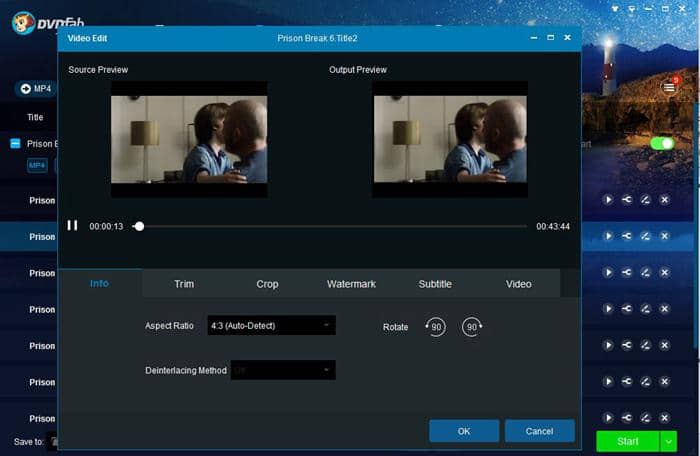
Task: Minimize the Video Edit dialog
Action: pyautogui.click(x=534, y=38)
